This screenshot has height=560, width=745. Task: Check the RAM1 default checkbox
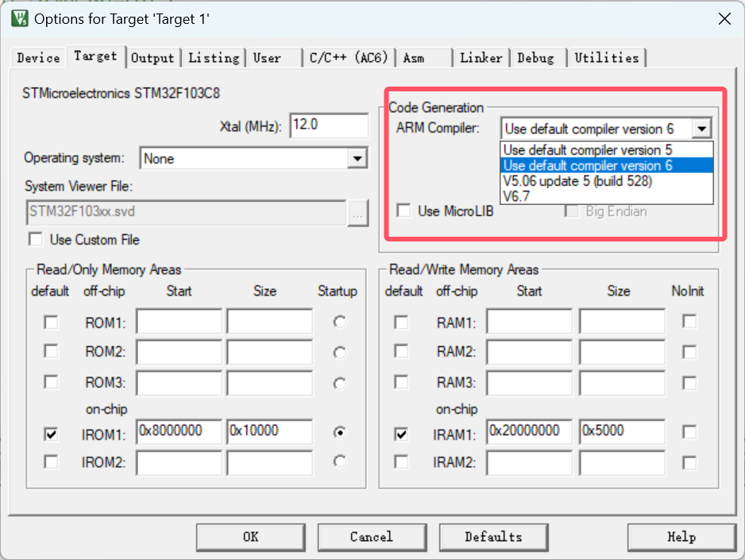click(x=401, y=322)
